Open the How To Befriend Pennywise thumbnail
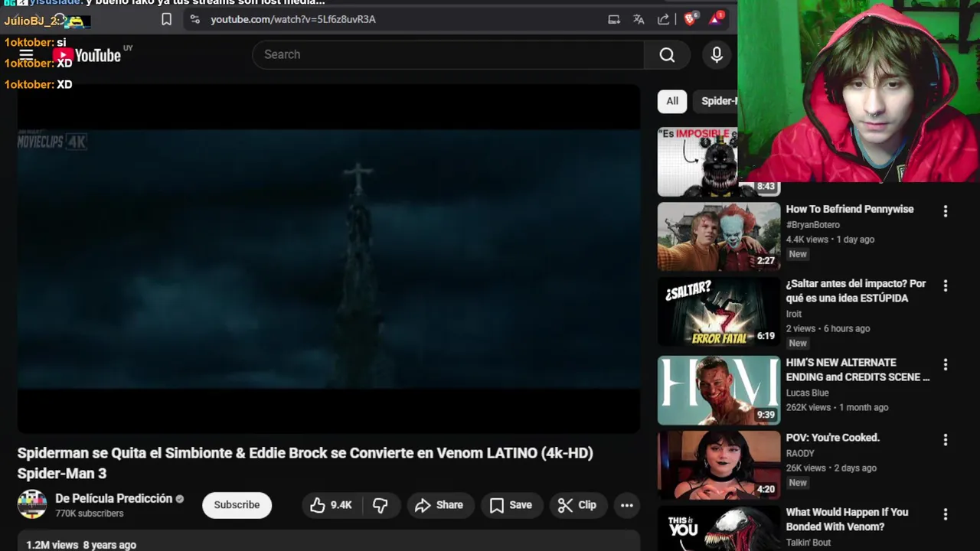The width and height of the screenshot is (980, 551). [719, 236]
